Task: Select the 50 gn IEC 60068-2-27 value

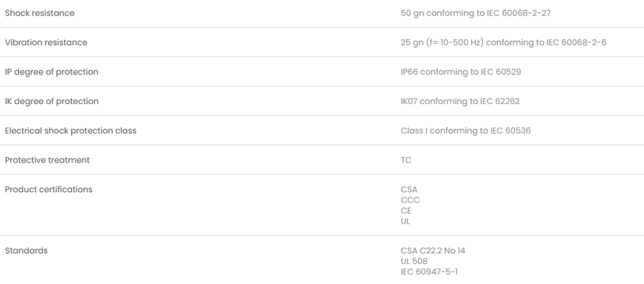Action: (476, 13)
